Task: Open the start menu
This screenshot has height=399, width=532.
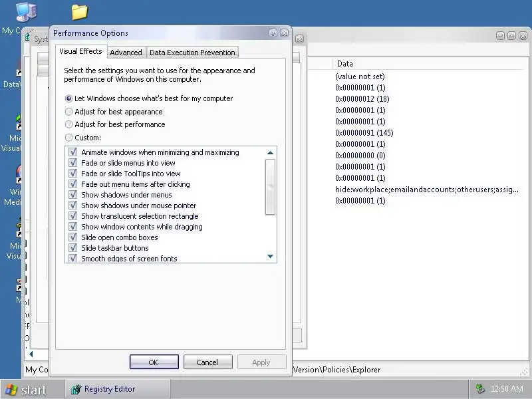Action: [x=32, y=390]
